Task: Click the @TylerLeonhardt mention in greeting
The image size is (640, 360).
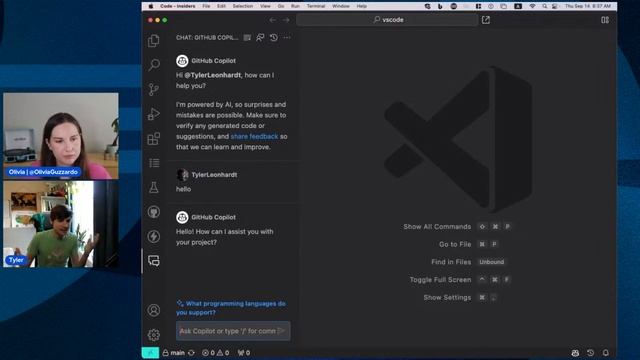Action: (213, 75)
